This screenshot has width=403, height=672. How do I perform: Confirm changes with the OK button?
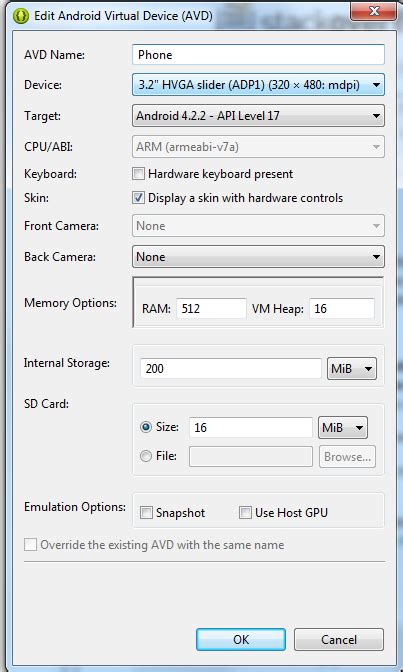[241, 639]
